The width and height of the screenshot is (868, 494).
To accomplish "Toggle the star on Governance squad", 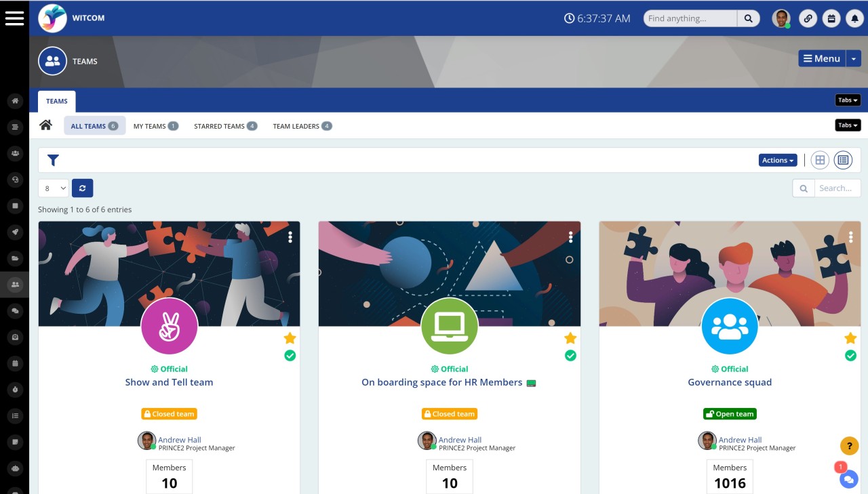I will (850, 337).
